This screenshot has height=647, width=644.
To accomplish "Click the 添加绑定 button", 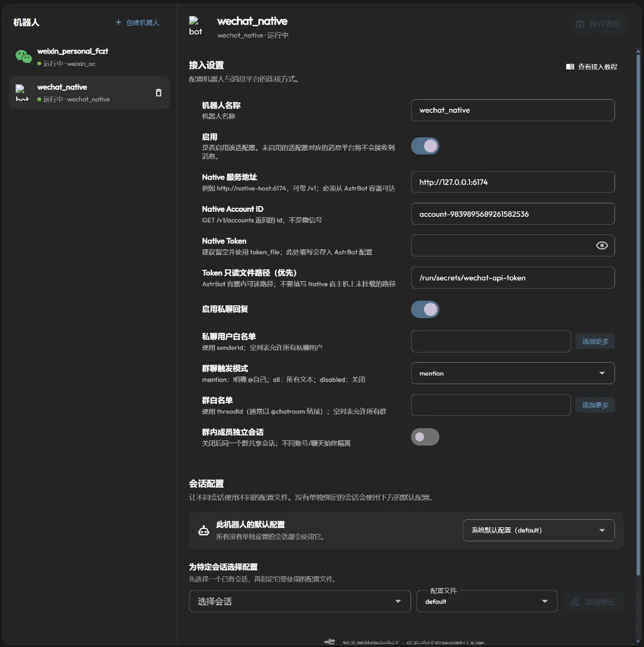I will [x=593, y=602].
